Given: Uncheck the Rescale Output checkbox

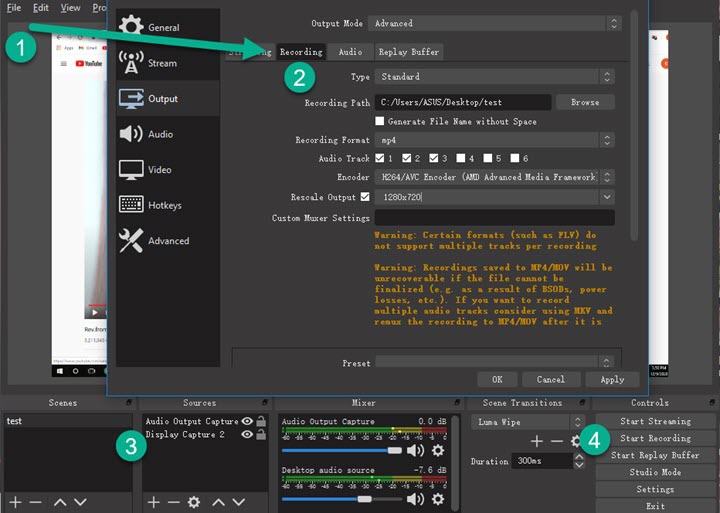Looking at the screenshot, I should [x=365, y=197].
